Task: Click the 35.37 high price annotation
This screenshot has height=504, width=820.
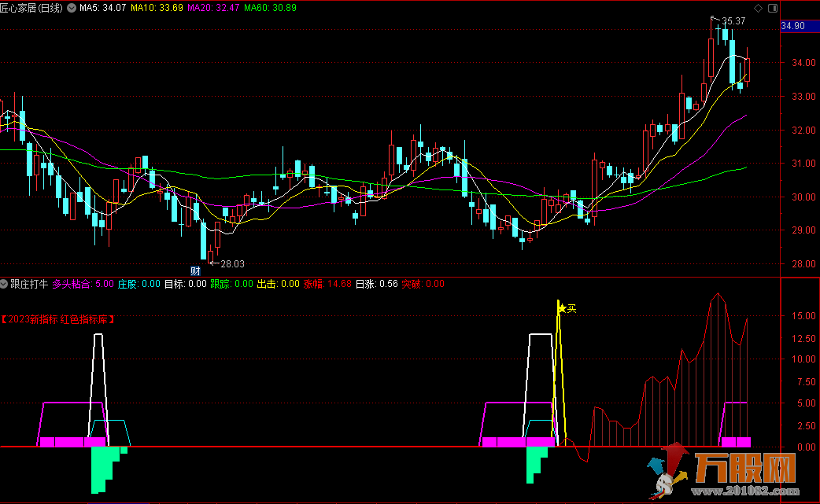Action: pyautogui.click(x=733, y=21)
